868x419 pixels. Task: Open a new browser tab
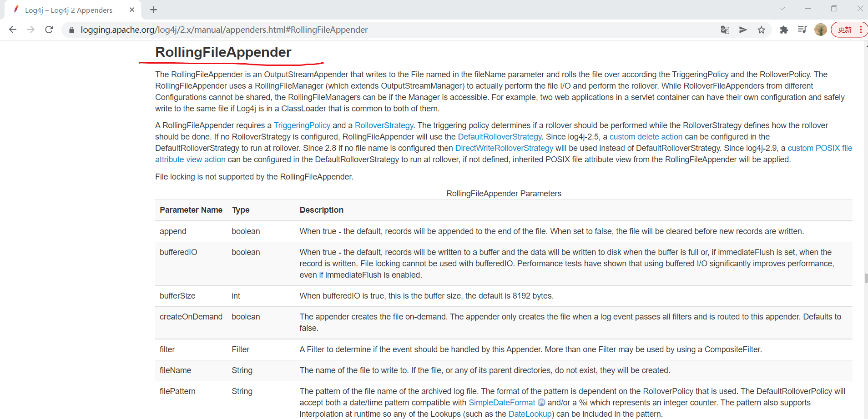[x=153, y=10]
